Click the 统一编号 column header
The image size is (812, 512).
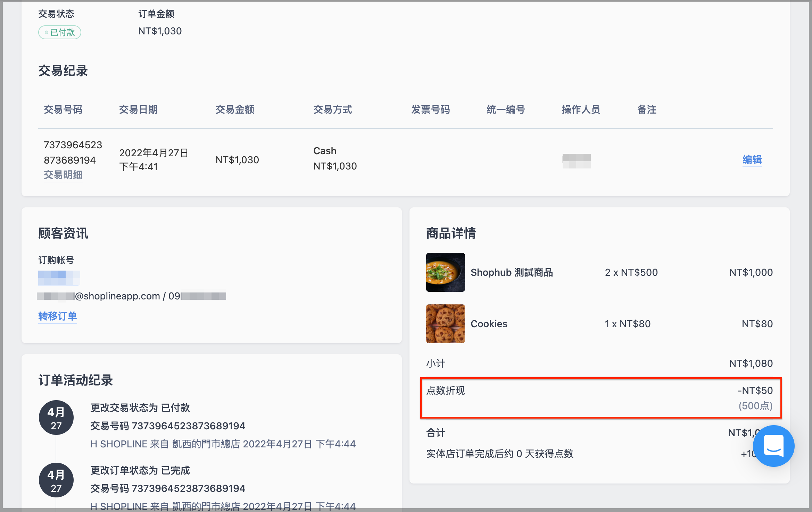506,109
